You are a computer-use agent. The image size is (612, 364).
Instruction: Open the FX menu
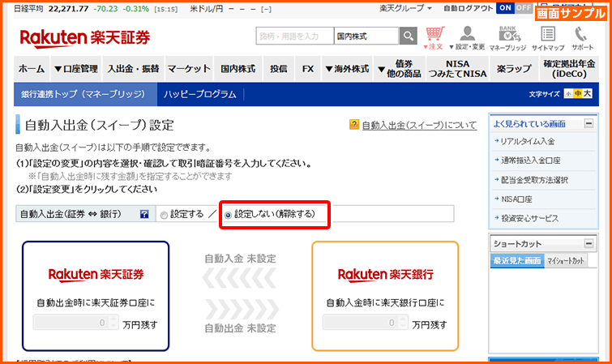point(308,69)
